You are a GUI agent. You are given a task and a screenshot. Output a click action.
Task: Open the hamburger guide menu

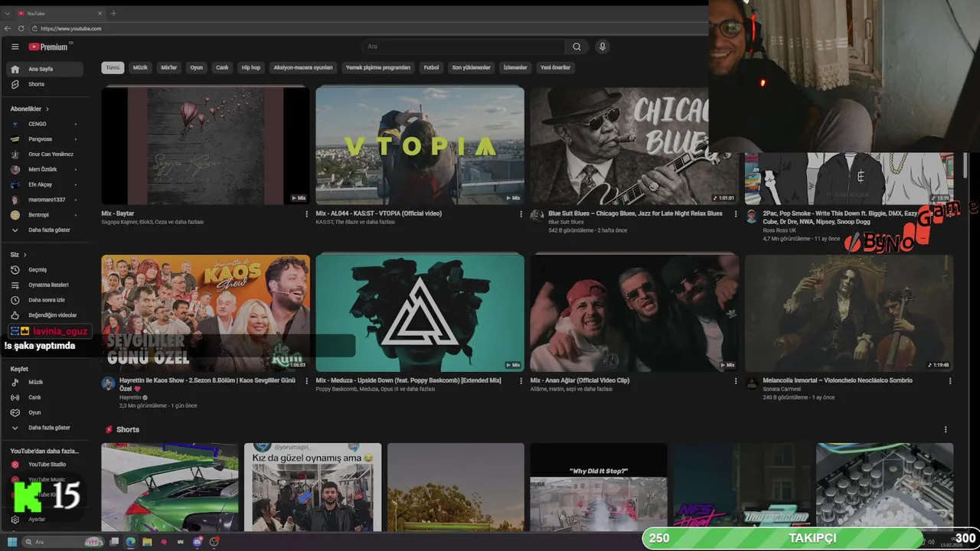pyautogui.click(x=15, y=47)
